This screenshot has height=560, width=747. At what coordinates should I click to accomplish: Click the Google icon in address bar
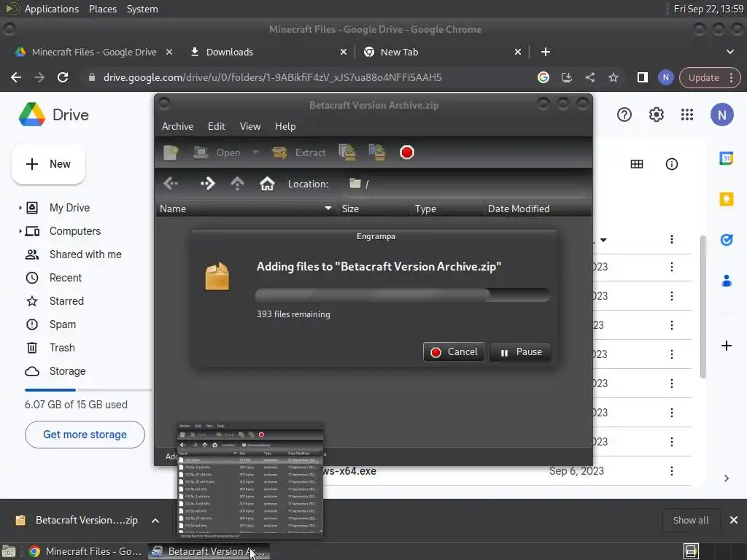coord(543,77)
